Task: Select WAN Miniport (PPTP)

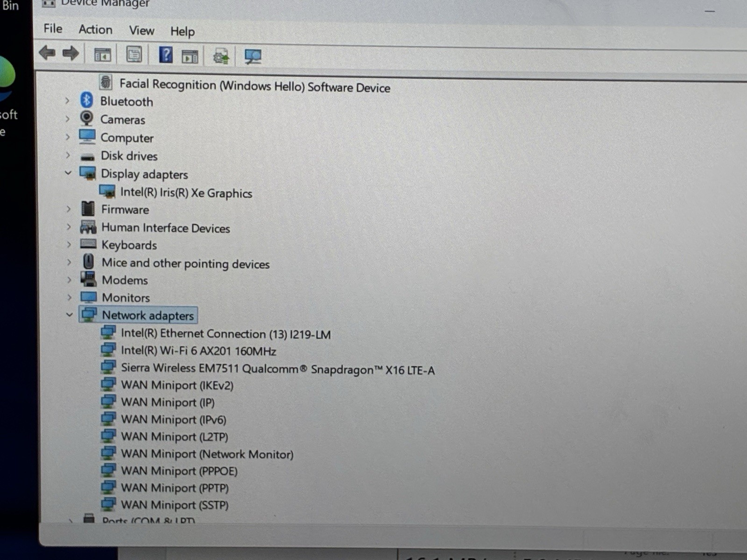Action: (x=175, y=488)
